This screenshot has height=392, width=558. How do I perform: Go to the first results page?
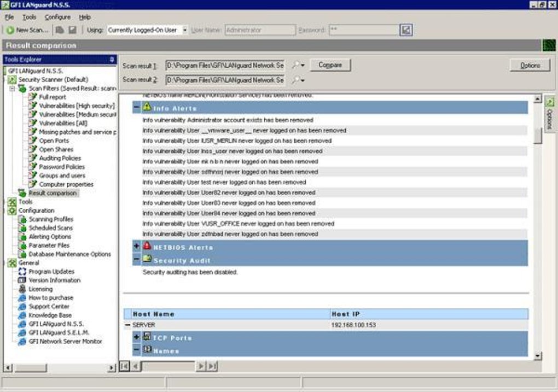(x=125, y=366)
